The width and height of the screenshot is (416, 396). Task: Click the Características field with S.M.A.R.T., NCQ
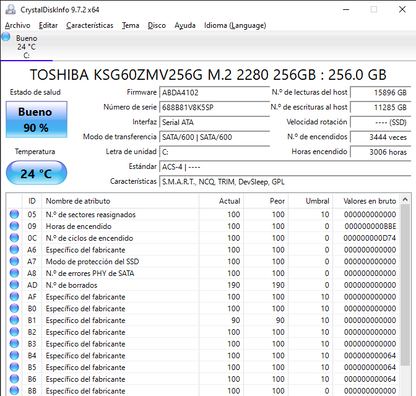[x=285, y=182]
